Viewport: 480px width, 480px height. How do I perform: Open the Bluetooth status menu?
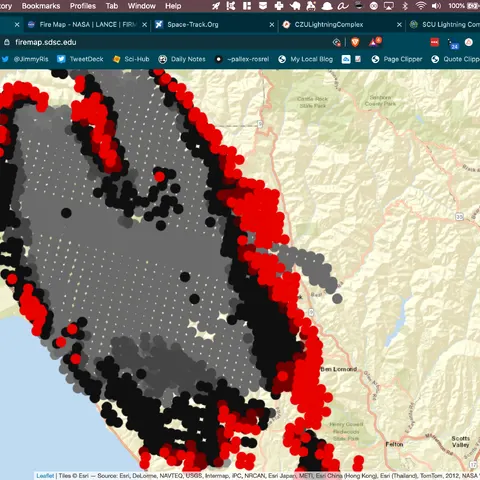(x=405, y=6)
